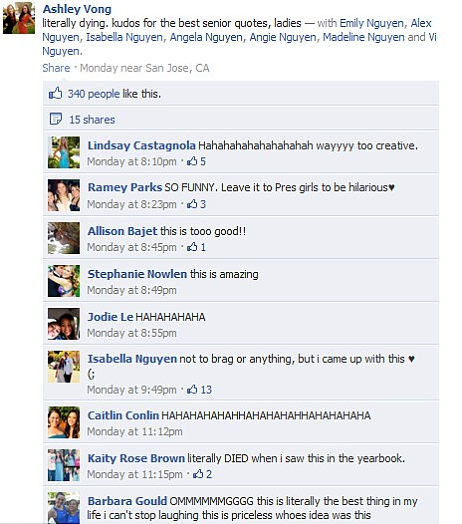This screenshot has width=462, height=524.
Task: Click like icon on Isabella Nguyen's comment
Action: (192, 389)
